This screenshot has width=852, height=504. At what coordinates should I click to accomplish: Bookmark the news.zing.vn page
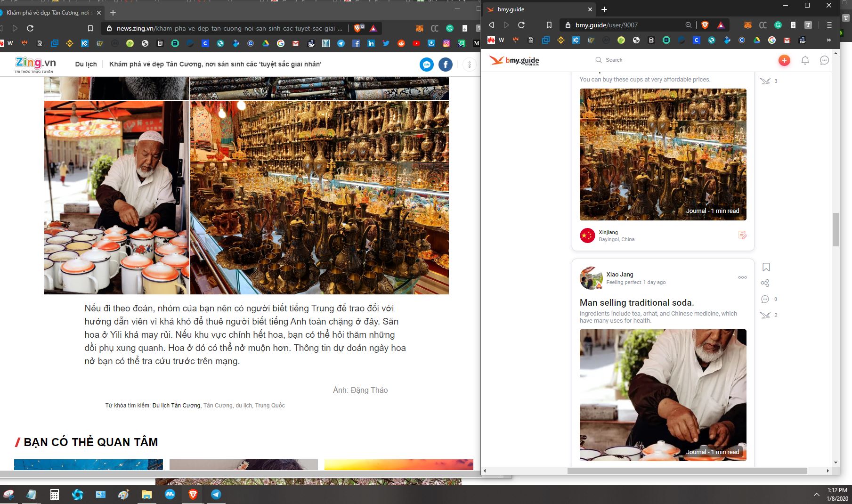point(90,28)
